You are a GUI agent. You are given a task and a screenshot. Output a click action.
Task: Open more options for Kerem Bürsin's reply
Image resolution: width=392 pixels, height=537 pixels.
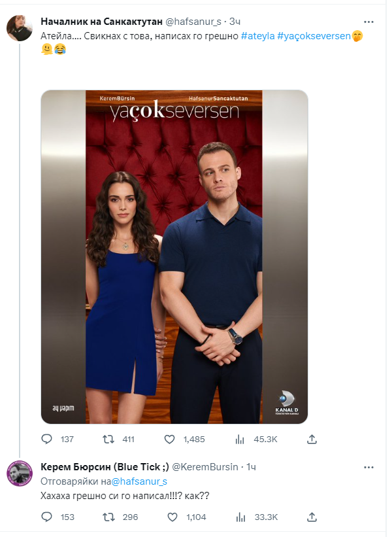(368, 466)
